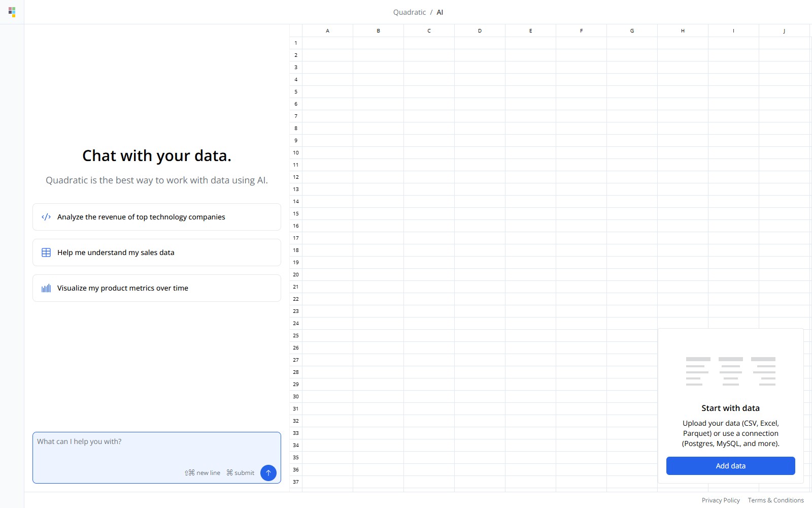Image resolution: width=812 pixels, height=508 pixels.
Task: Click the bar chart icon beside Visualize suggestion
Action: pyautogui.click(x=46, y=288)
